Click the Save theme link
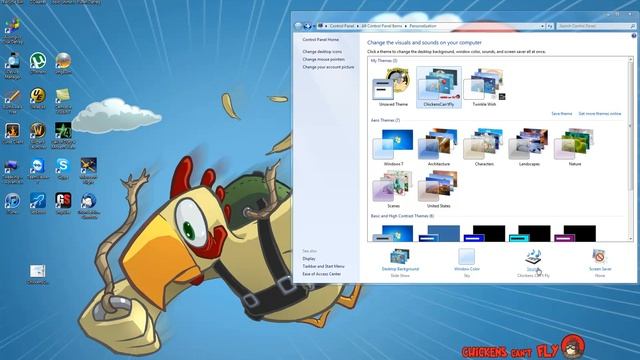 click(562, 113)
